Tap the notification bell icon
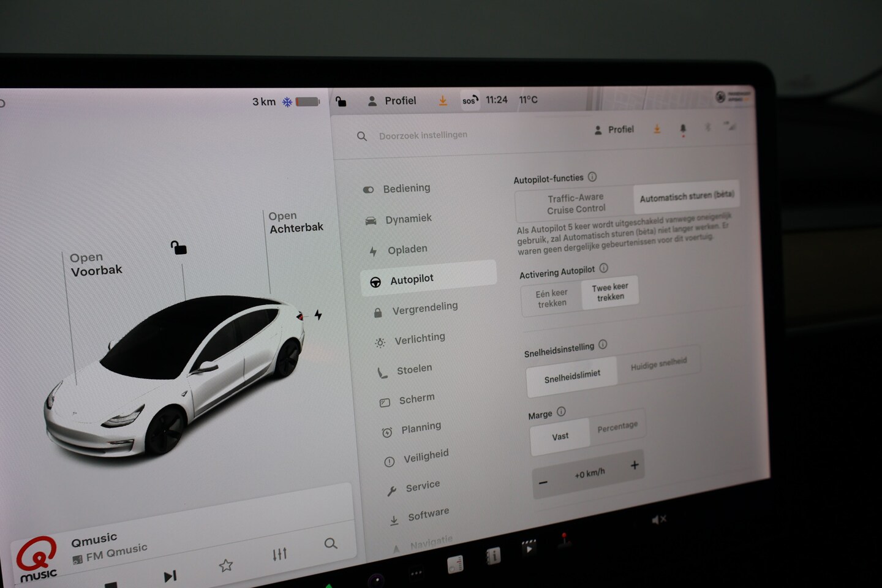The image size is (882, 588). point(683,129)
